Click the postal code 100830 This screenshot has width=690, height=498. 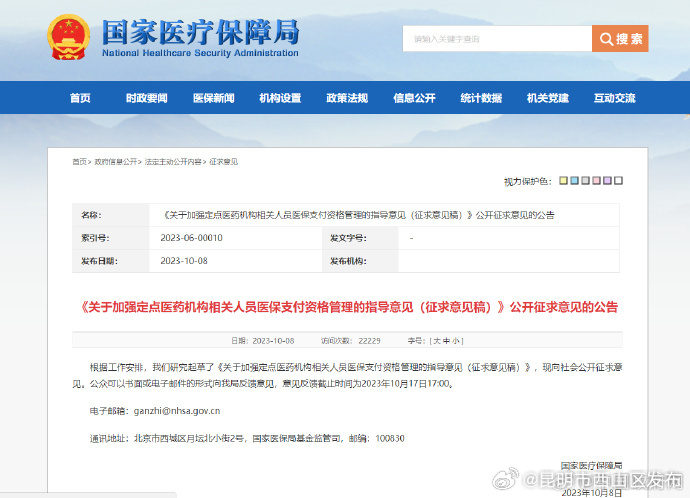390,439
